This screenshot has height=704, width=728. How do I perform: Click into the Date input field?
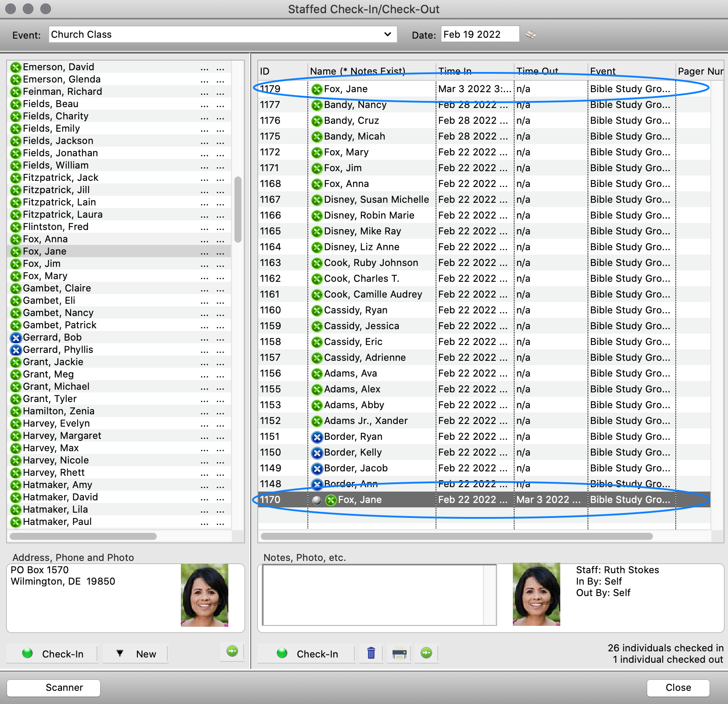coord(479,34)
